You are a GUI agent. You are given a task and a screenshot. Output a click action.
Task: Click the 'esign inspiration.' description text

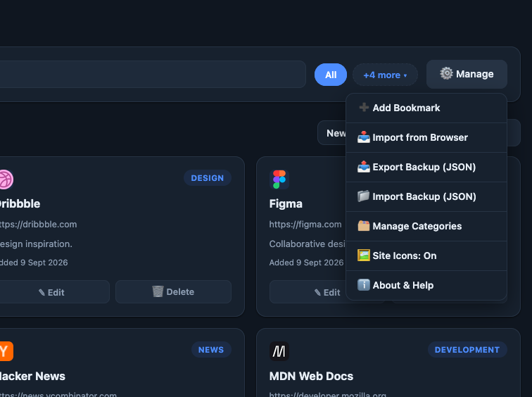[x=36, y=244]
